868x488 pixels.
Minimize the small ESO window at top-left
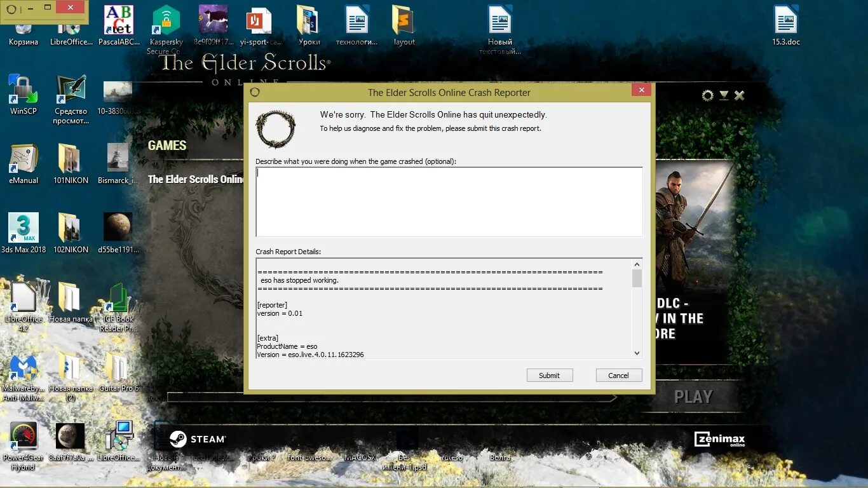32,8
